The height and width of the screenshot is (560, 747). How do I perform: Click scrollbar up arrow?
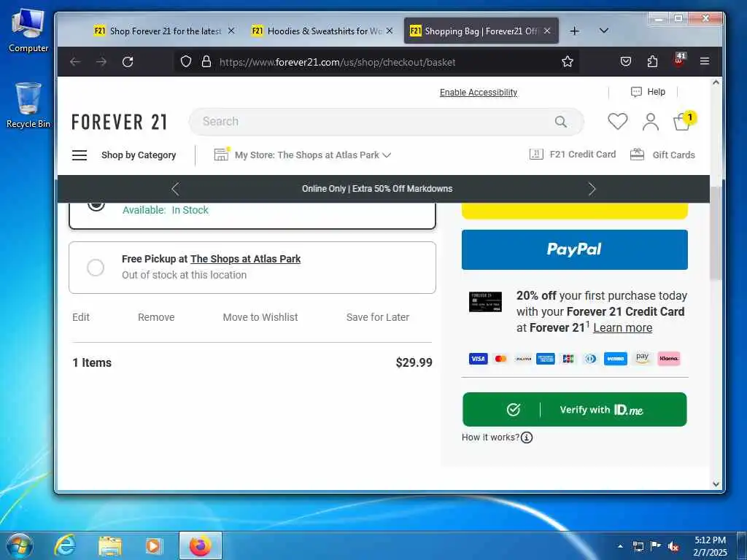tap(716, 82)
